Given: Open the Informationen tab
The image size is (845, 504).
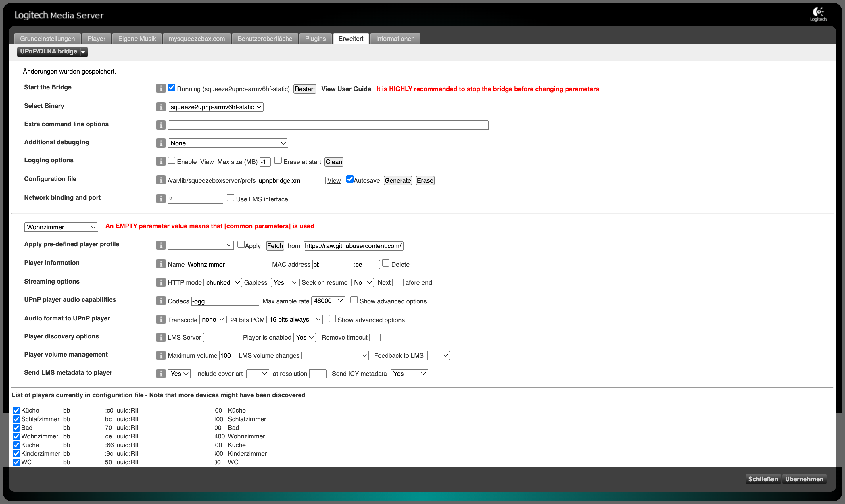Looking at the screenshot, I should [x=395, y=39].
